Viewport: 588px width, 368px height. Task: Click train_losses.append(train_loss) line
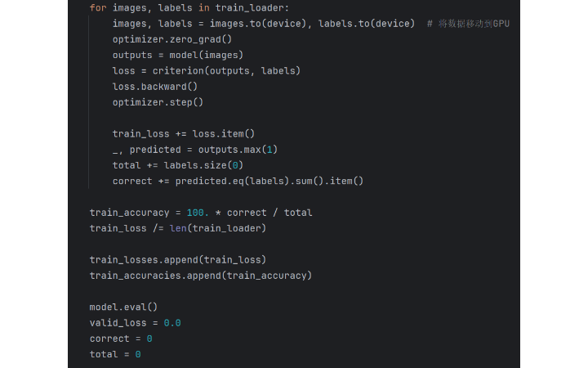tap(178, 260)
